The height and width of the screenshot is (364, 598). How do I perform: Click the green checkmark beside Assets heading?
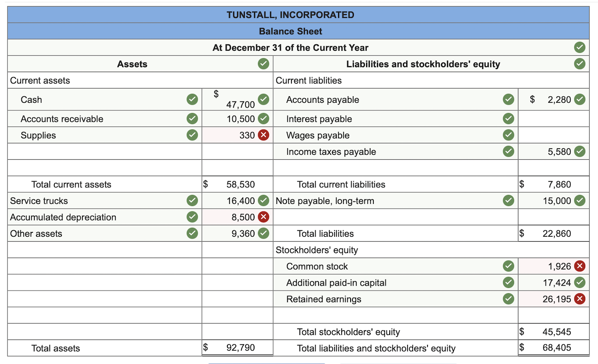coord(263,64)
